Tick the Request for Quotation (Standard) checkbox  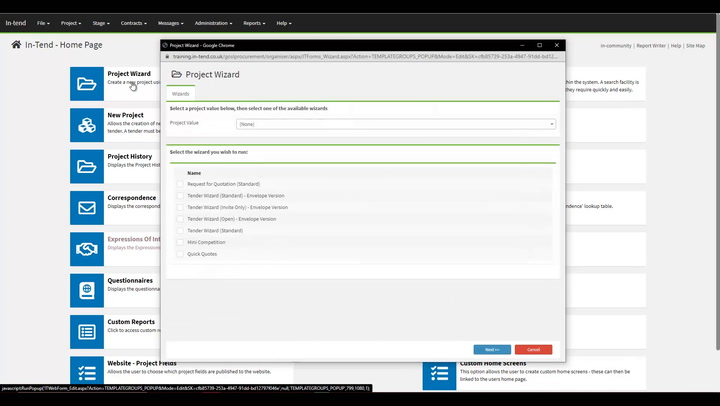(x=181, y=184)
